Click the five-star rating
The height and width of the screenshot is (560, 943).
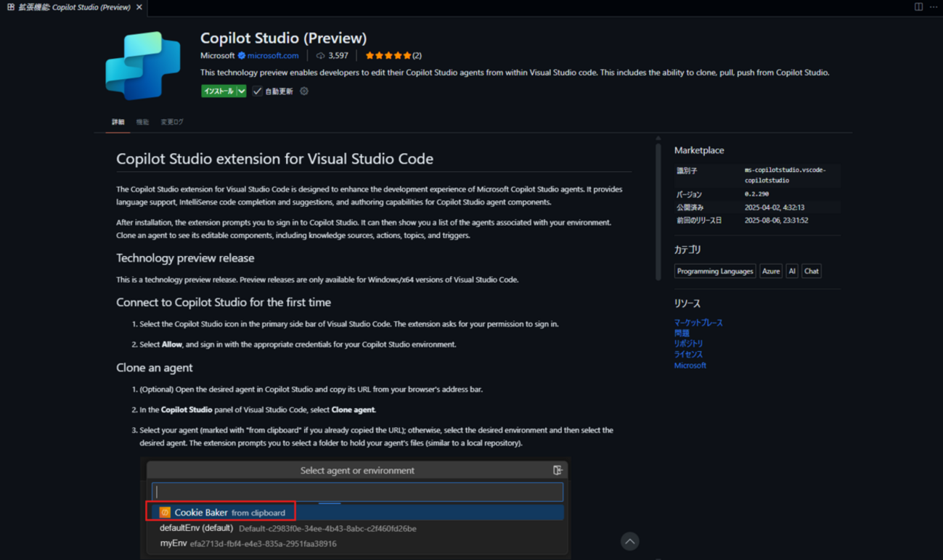[388, 55]
